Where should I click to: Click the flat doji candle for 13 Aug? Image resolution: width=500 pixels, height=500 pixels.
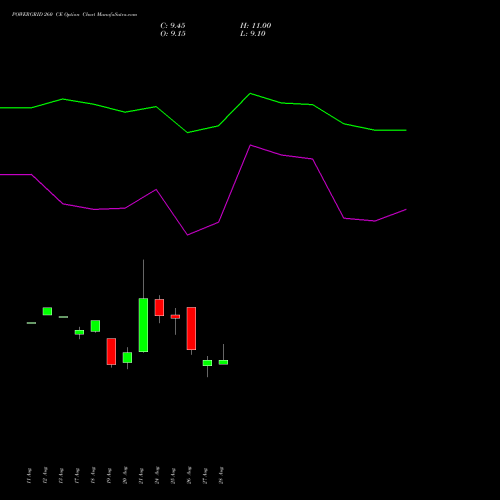pos(63,317)
